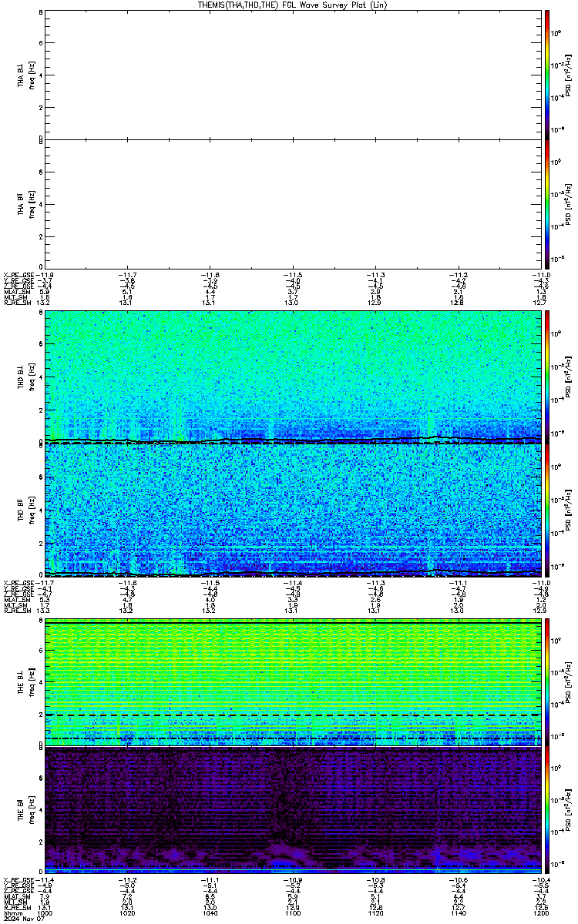Screen dimensions: 578x924
Task: Select the empty THA B-parallel spectrogram panel
Action: click(x=293, y=203)
